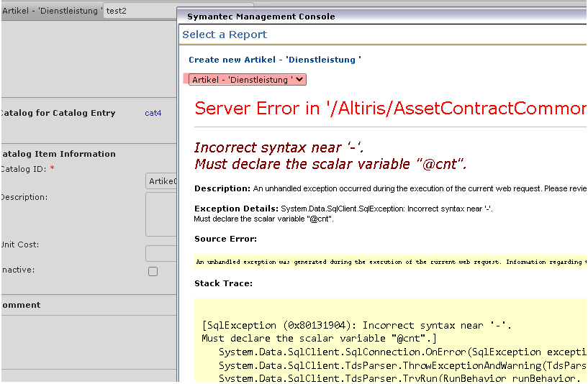Screen dimensions: 588x384
Task: Click the Select a Report header
Action: (225, 35)
